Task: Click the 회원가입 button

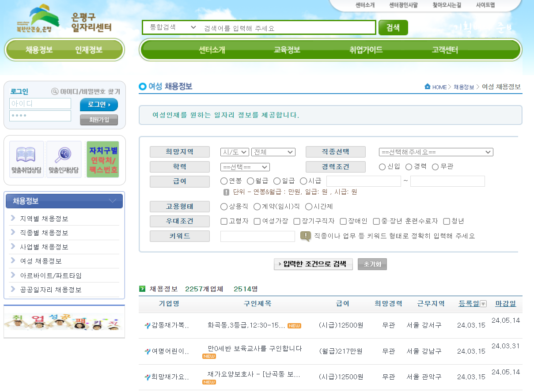Action: (99, 120)
